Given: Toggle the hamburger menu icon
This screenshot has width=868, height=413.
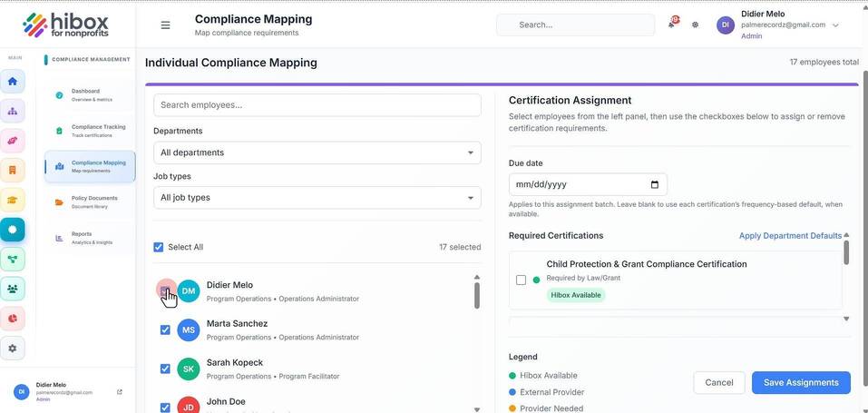Looking at the screenshot, I should [165, 25].
